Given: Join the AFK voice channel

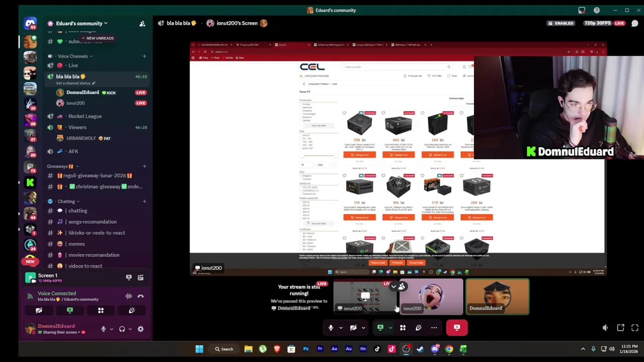Looking at the screenshot, I should [x=73, y=151].
